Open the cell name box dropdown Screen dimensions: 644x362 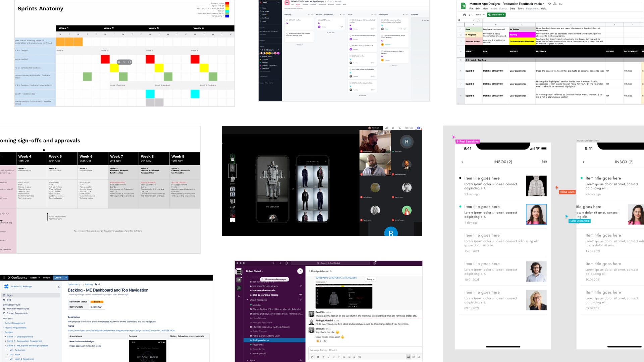(473, 20)
